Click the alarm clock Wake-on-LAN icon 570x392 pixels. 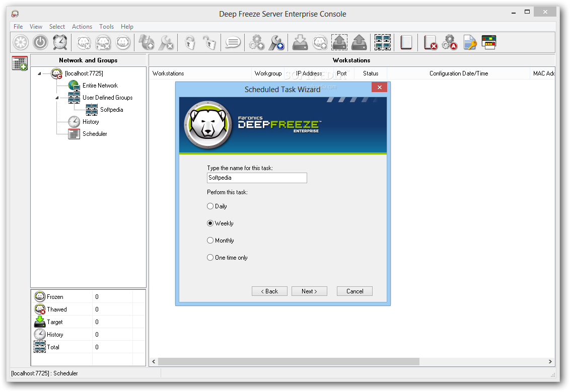(x=60, y=42)
